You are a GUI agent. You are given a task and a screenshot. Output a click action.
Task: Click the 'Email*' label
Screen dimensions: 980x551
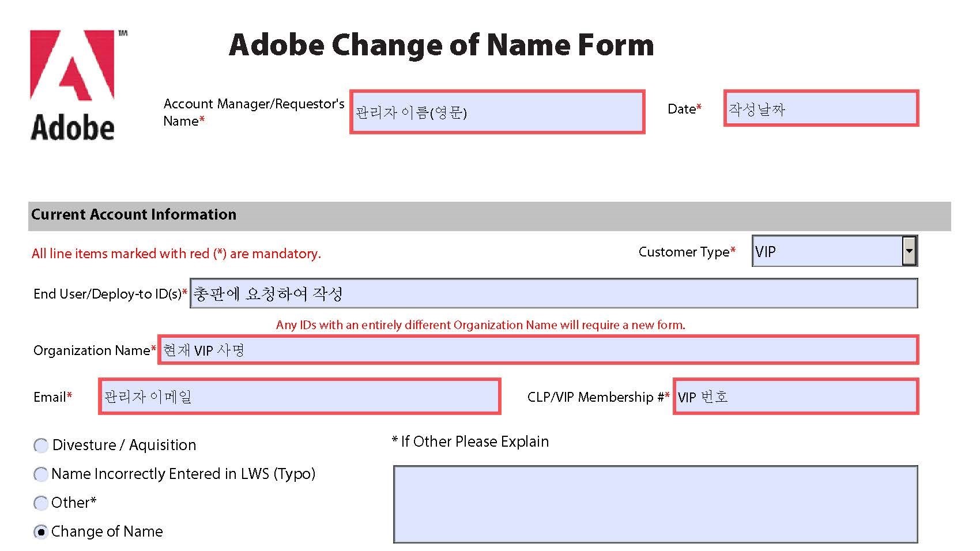click(x=53, y=397)
